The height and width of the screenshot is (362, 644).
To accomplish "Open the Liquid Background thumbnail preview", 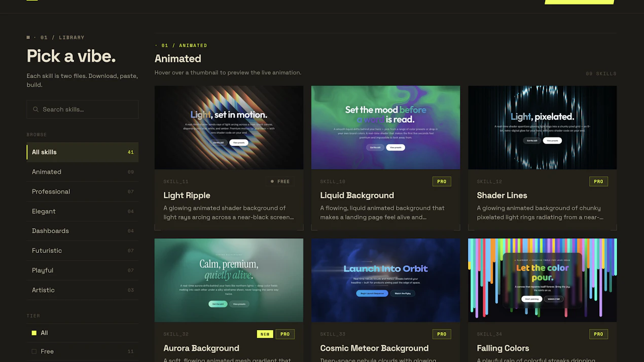I will tap(385, 127).
